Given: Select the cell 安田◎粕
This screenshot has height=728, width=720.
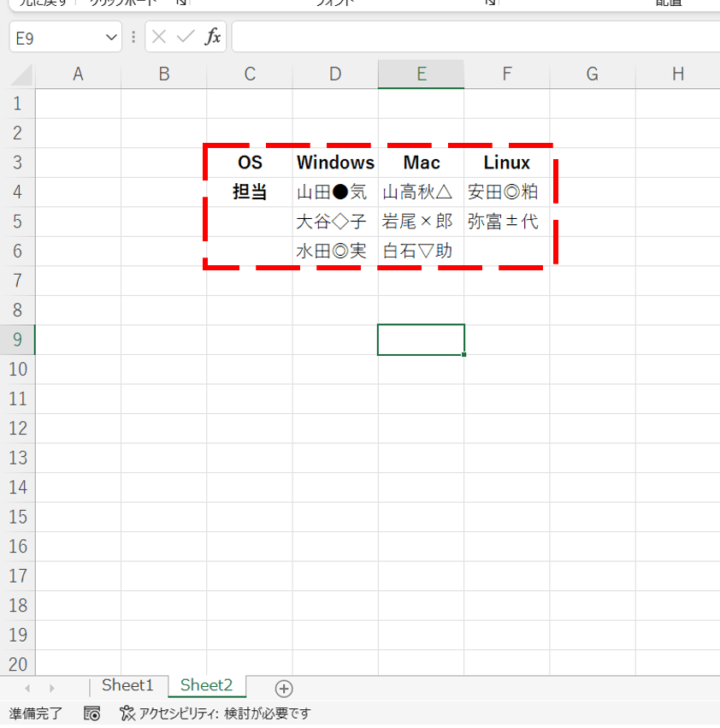Looking at the screenshot, I should (507, 192).
